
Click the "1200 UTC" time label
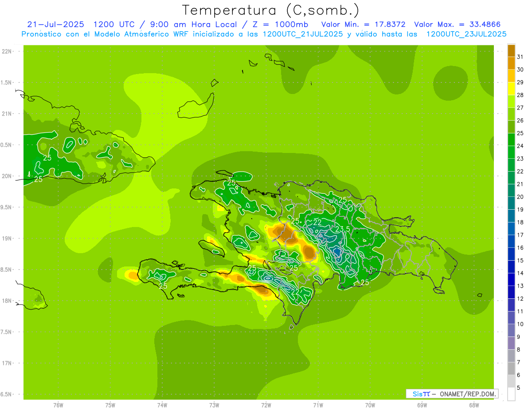pyautogui.click(x=115, y=24)
